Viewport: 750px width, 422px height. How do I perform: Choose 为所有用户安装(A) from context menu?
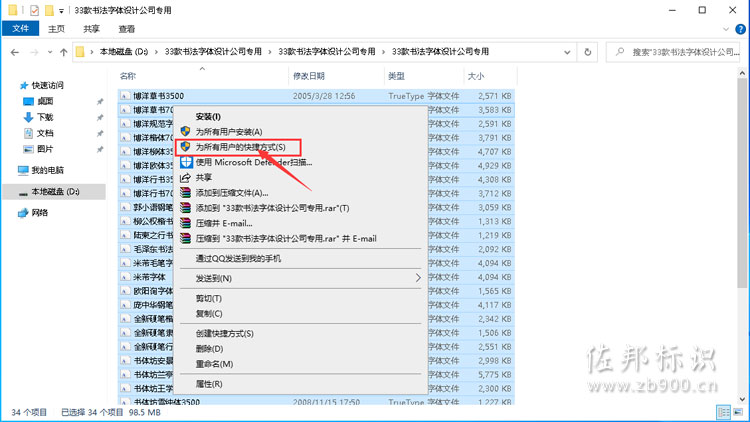[228, 131]
